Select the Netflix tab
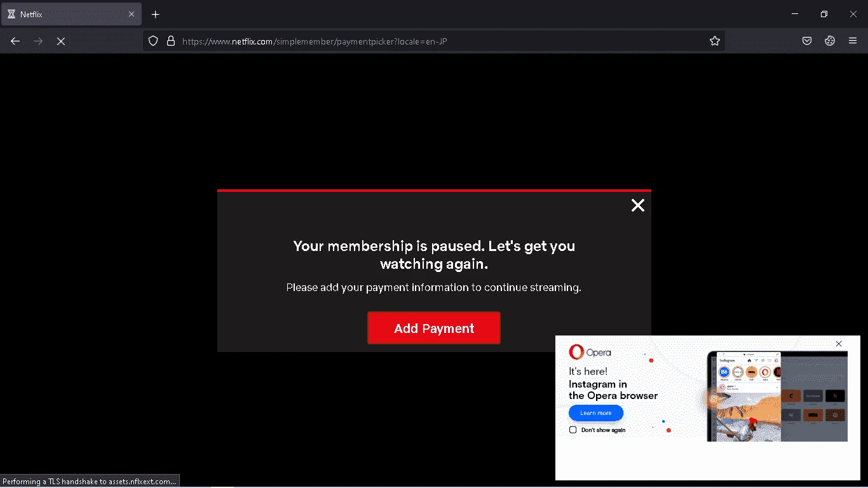The image size is (868, 488). [71, 14]
